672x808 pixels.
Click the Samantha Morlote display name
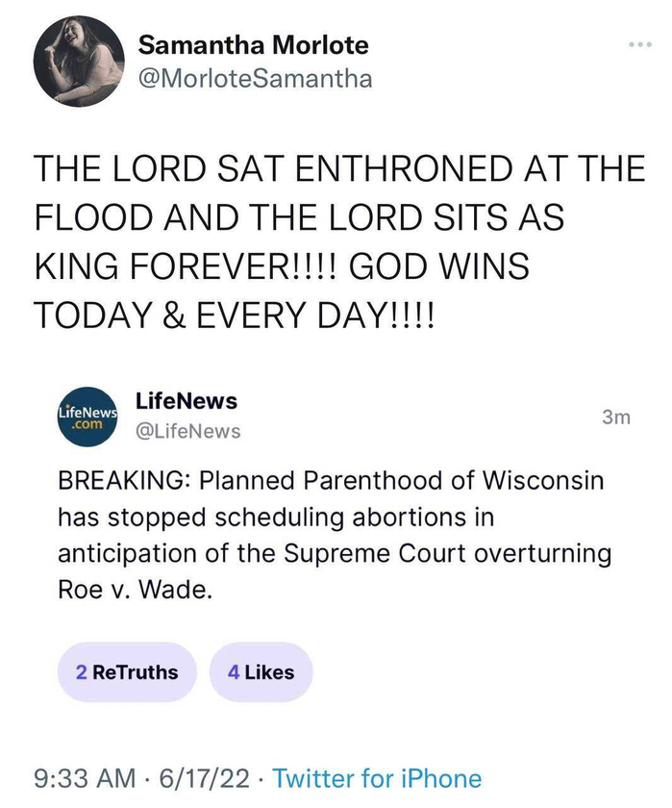click(x=254, y=45)
